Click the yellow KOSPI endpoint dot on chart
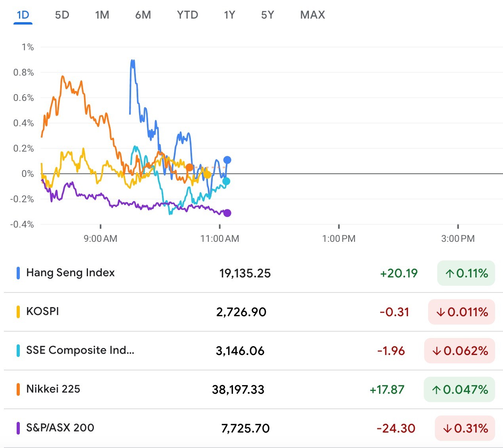Image resolution: width=503 pixels, height=448 pixels. pos(207,175)
